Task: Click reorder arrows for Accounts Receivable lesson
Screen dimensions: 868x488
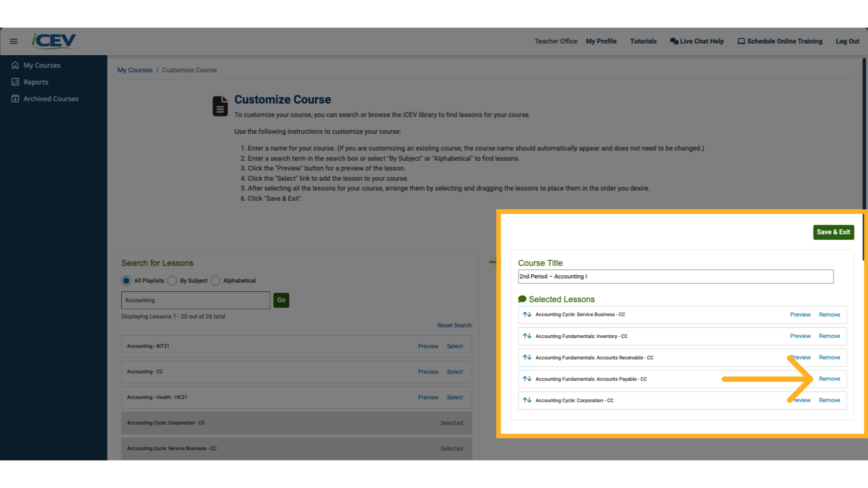Action: point(527,357)
